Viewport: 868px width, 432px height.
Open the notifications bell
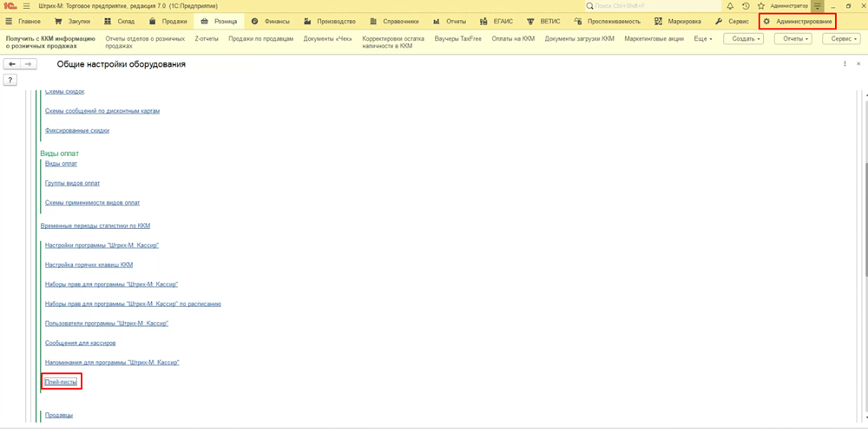730,5
